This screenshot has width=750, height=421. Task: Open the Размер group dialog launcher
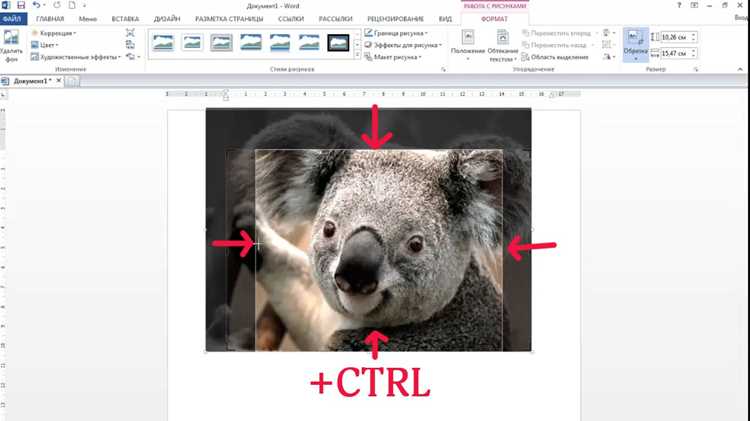click(696, 69)
